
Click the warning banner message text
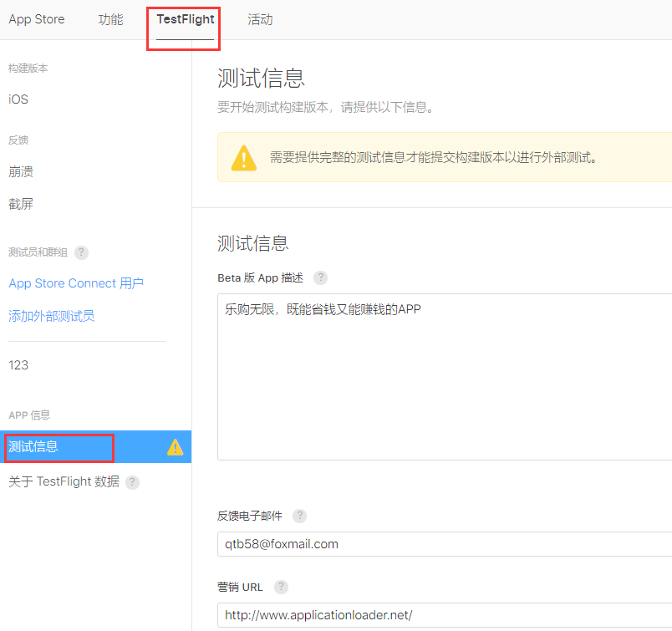point(433,157)
